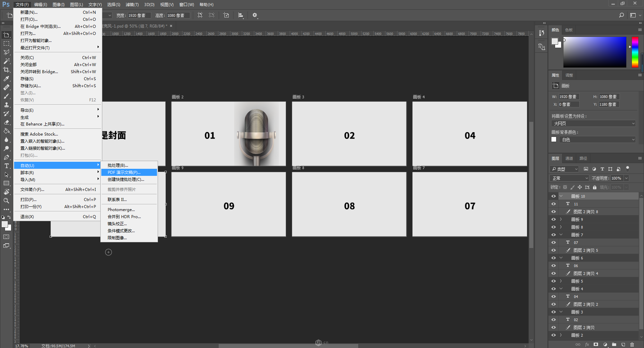Click the delete layer trash icon

point(632,344)
